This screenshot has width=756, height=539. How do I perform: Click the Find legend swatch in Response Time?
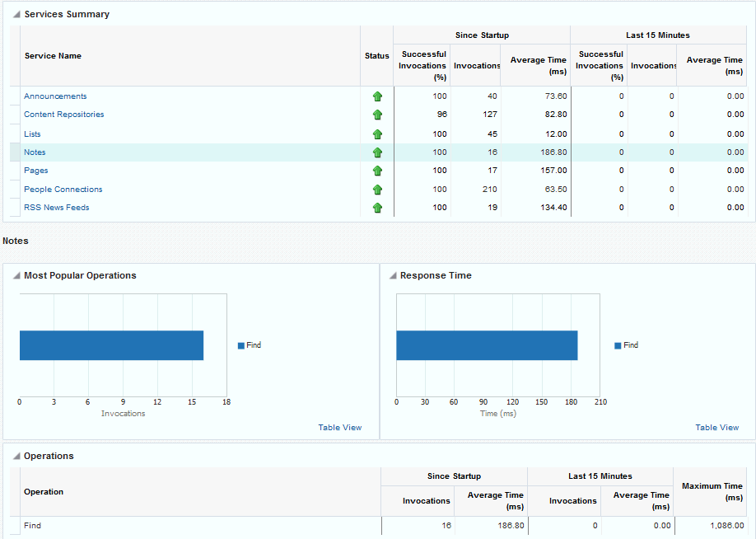pyautogui.click(x=618, y=346)
